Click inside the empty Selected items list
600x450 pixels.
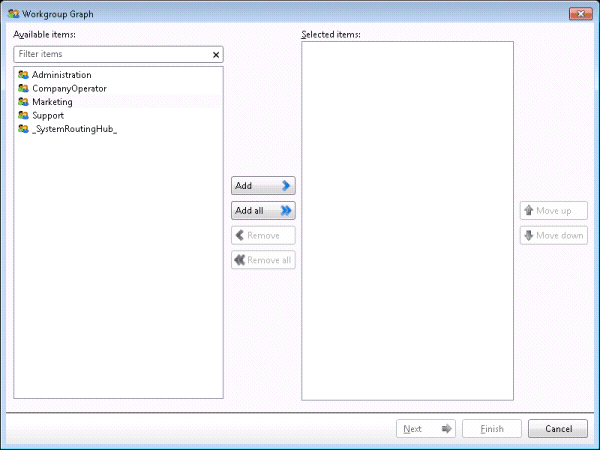tap(407, 220)
